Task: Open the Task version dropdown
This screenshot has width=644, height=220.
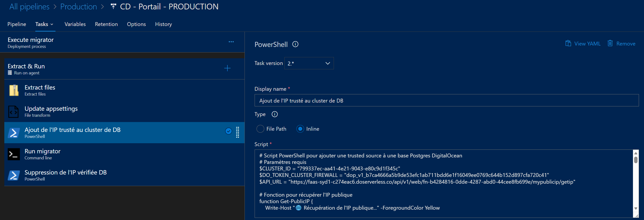Action: pyautogui.click(x=309, y=63)
